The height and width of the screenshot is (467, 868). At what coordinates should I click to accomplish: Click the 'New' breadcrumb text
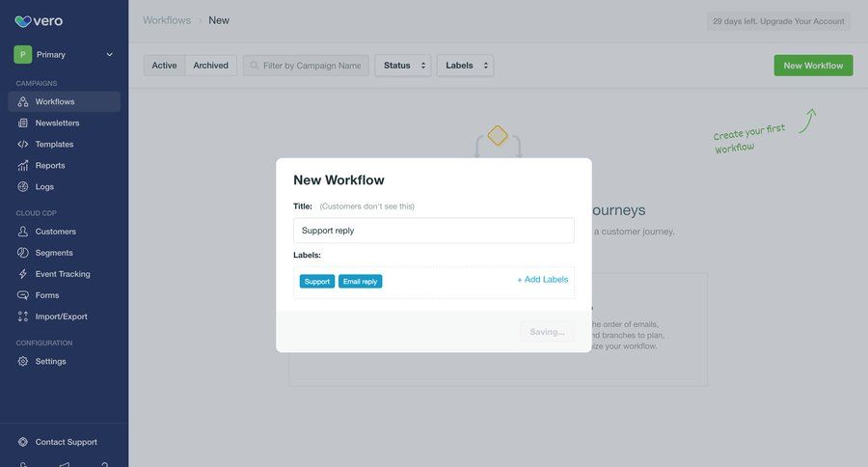[x=219, y=20]
